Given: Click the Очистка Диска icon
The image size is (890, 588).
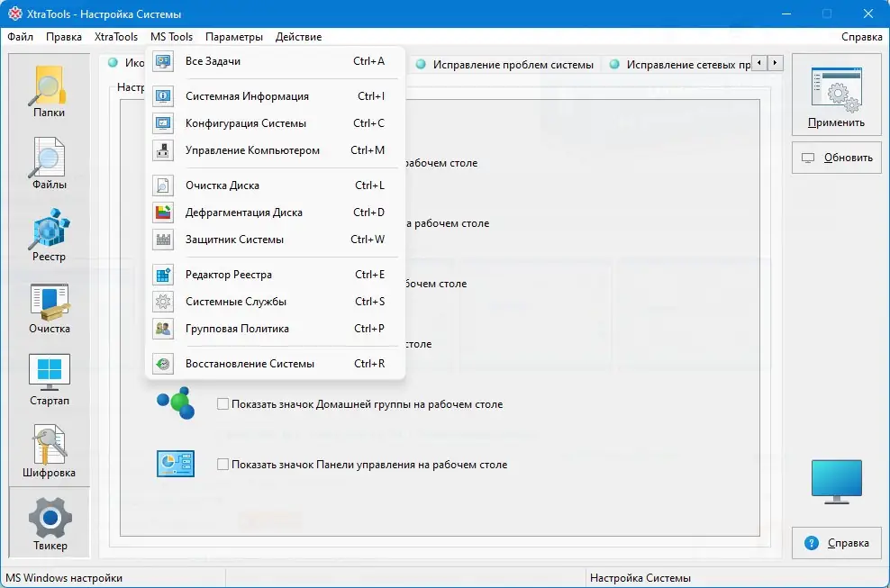Looking at the screenshot, I should (x=163, y=185).
